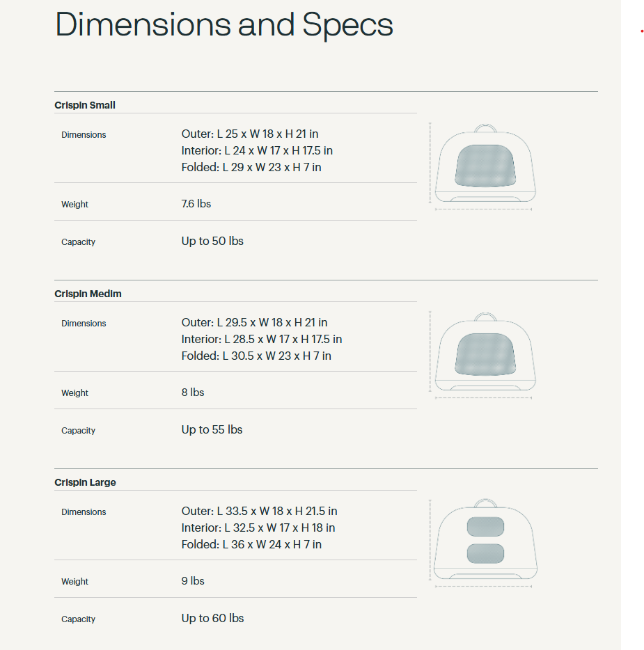Click the '9 lbs' weight value
Screen dimensions: 644x650
pos(193,581)
